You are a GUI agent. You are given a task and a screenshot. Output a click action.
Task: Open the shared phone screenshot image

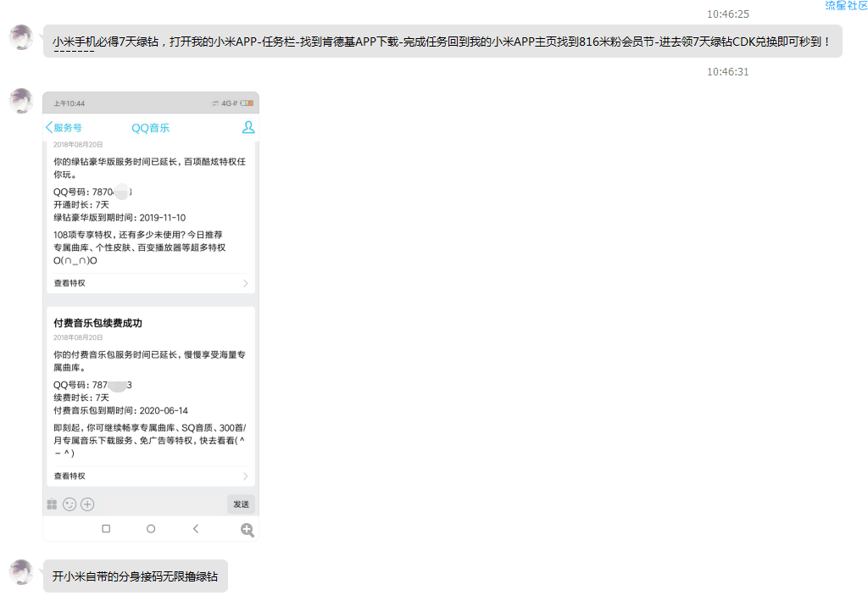151,316
